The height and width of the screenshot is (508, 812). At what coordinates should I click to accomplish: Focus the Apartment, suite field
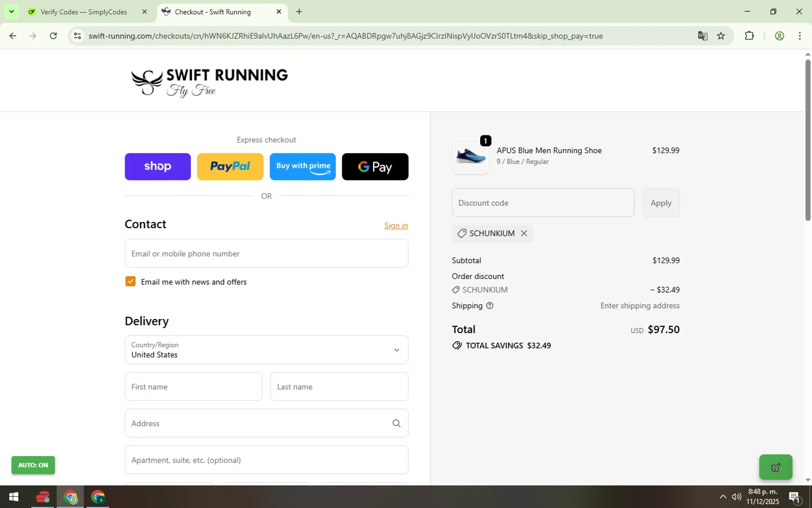point(266,460)
